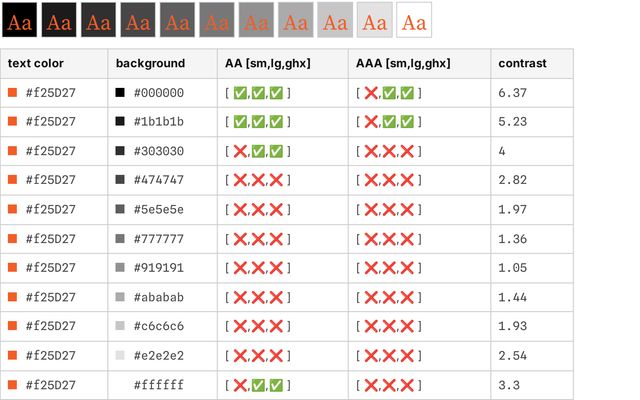640x400 pixels.
Task: Click the light gray swatch beside #c6c6c6
Action: [120, 326]
